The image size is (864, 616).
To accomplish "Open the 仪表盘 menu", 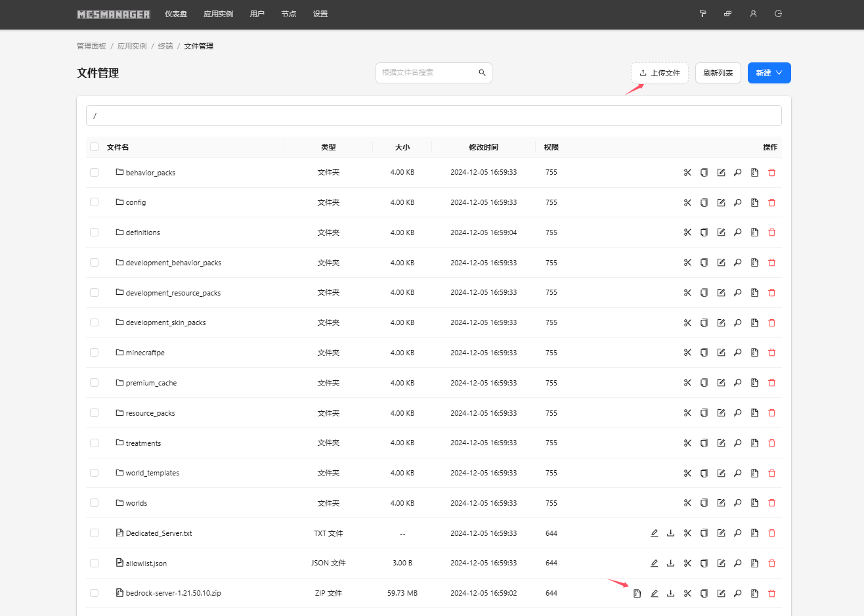I will coord(176,14).
